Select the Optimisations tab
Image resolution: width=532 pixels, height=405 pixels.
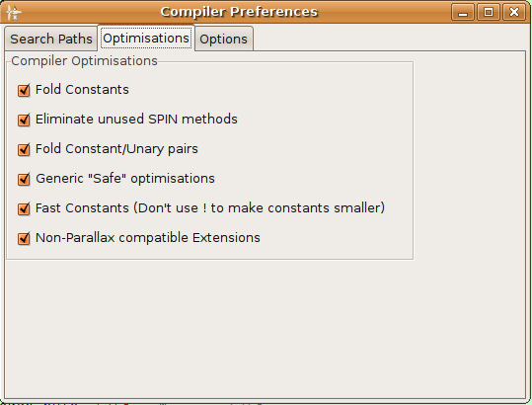(146, 38)
